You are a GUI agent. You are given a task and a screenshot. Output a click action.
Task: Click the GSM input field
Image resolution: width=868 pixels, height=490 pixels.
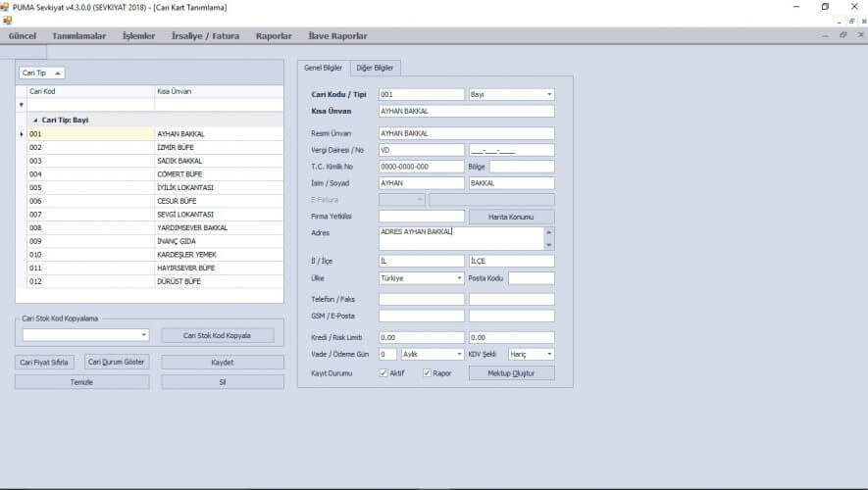pos(422,316)
